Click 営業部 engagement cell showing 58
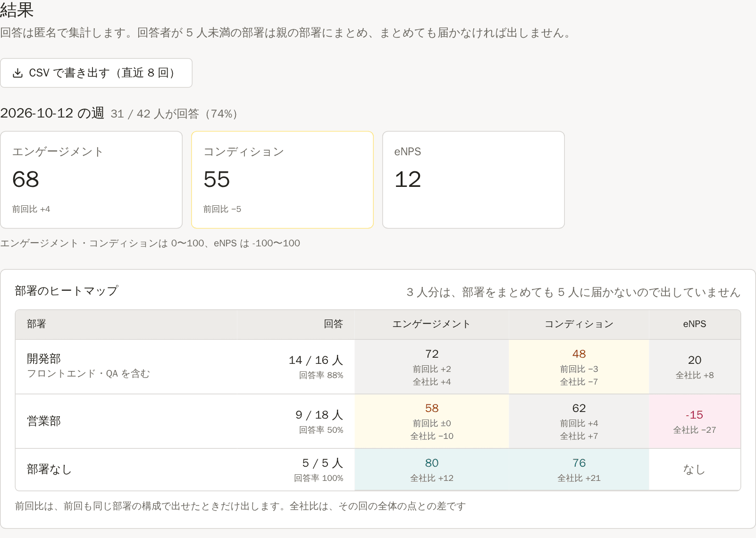This screenshot has width=756, height=538. [432, 421]
